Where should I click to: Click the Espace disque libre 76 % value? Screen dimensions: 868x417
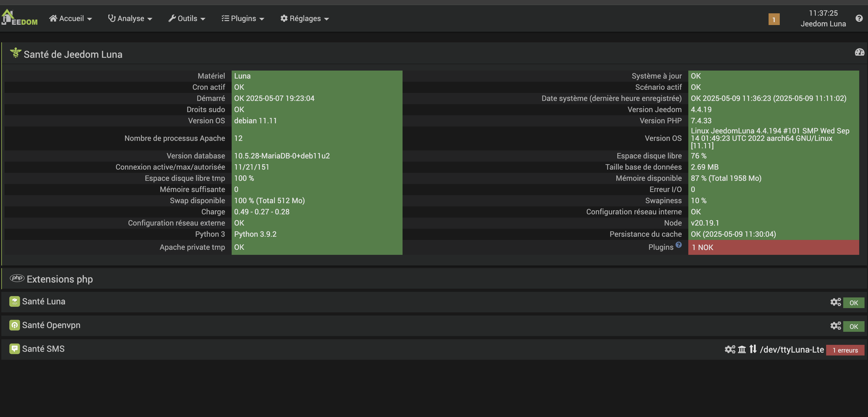[698, 156]
